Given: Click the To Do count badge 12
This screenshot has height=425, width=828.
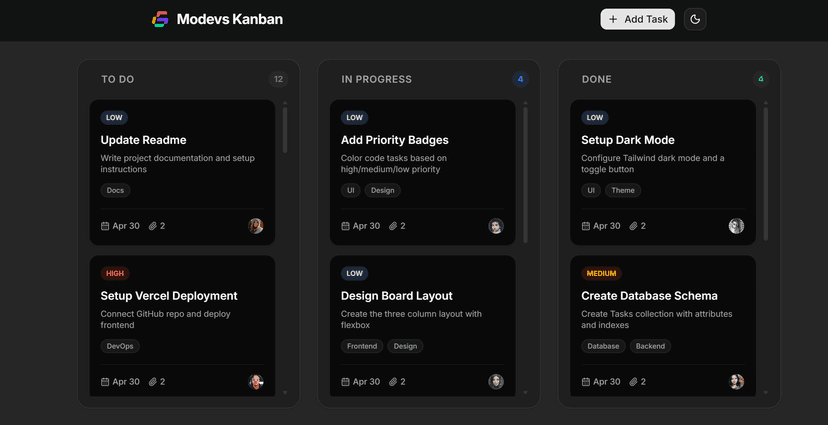Looking at the screenshot, I should [278, 79].
